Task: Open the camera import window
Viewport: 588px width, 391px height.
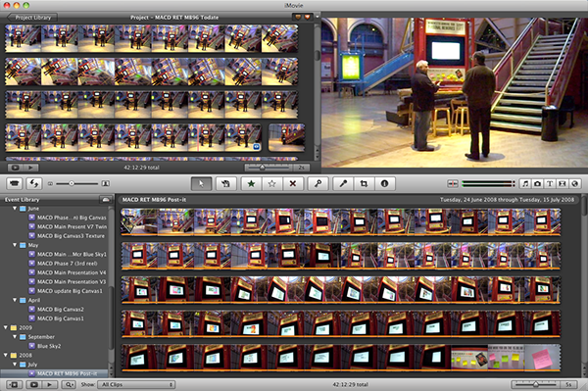Action: pos(15,183)
